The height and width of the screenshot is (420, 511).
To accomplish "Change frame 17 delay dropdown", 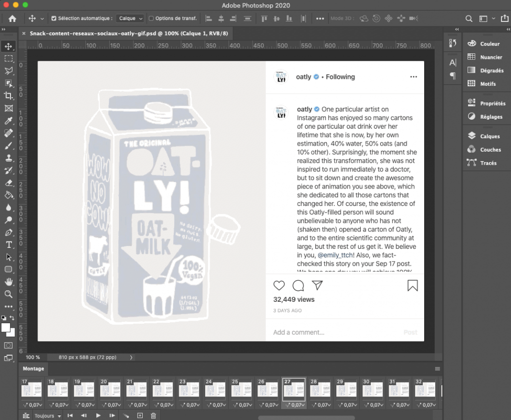I will click(33, 405).
